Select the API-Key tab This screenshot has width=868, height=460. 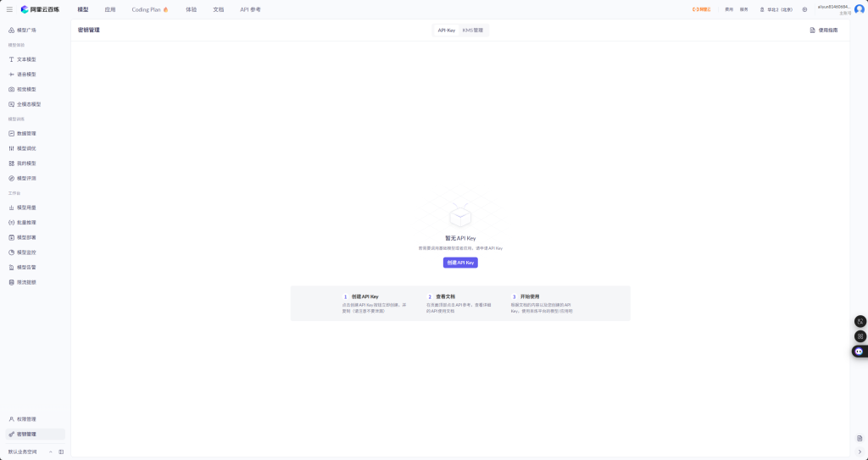pyautogui.click(x=446, y=30)
